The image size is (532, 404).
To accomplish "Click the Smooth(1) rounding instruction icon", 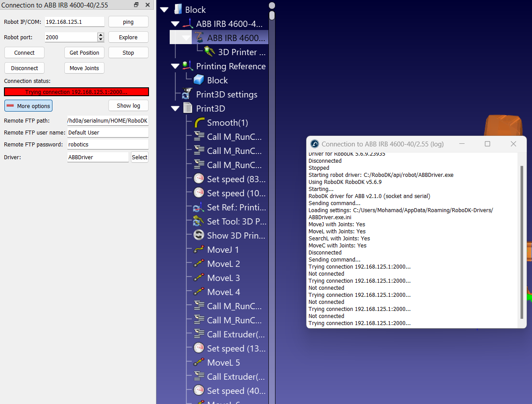I will [199, 123].
